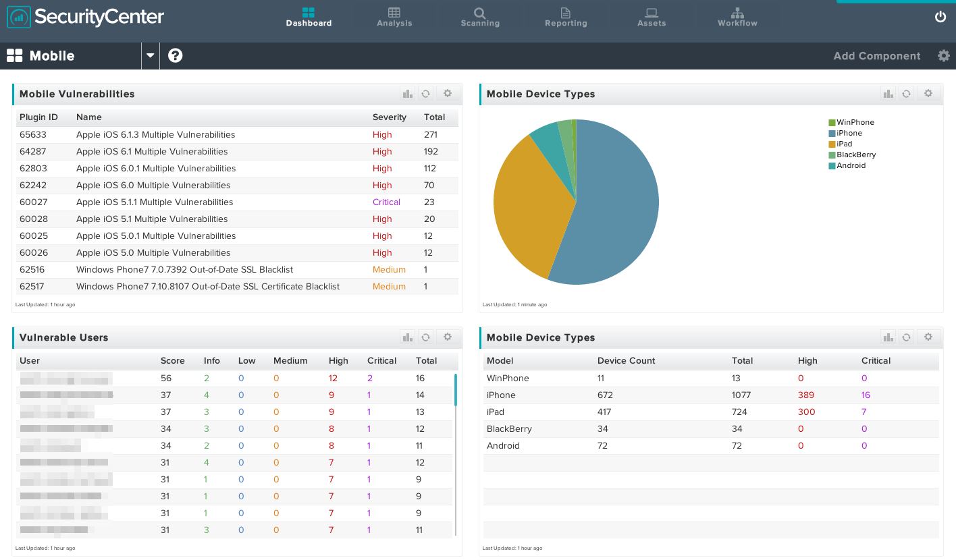Click the BlackBerry legend entry
Screen dimensions: 956x560
click(852, 155)
